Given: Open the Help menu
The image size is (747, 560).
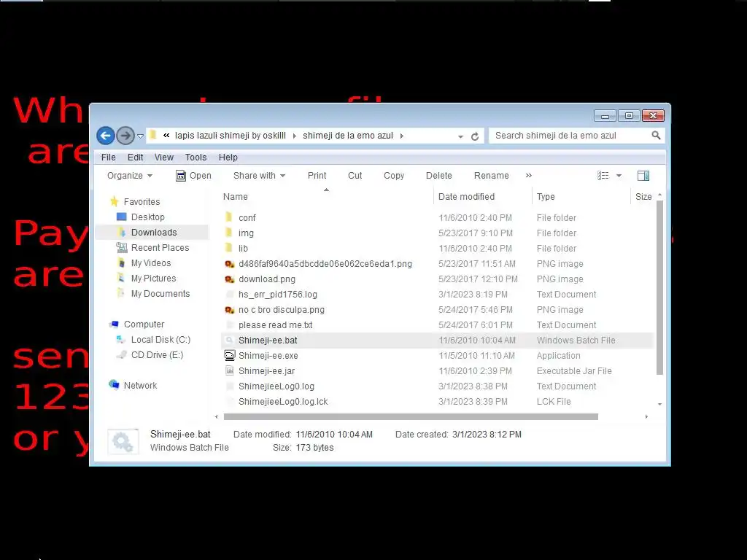Looking at the screenshot, I should [x=228, y=157].
